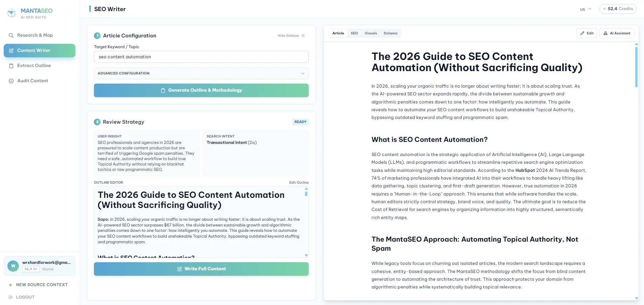Open AI Assistant with its flask icon
This screenshot has width=644, height=305.
pyautogui.click(x=605, y=33)
